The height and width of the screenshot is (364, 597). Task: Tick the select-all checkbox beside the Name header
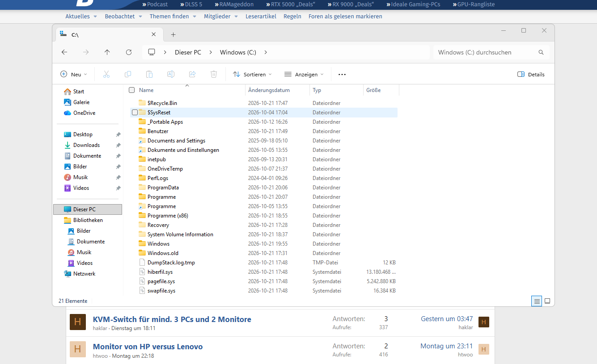pyautogui.click(x=132, y=90)
